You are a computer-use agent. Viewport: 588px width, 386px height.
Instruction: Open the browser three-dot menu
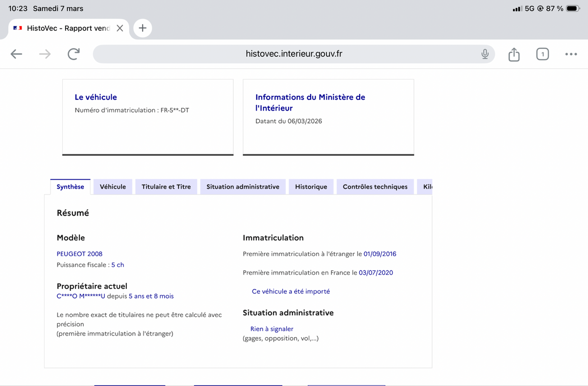click(571, 54)
